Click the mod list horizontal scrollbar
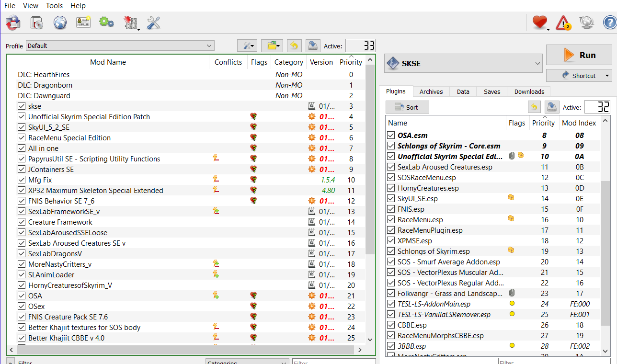This screenshot has height=364, width=617. point(186,350)
